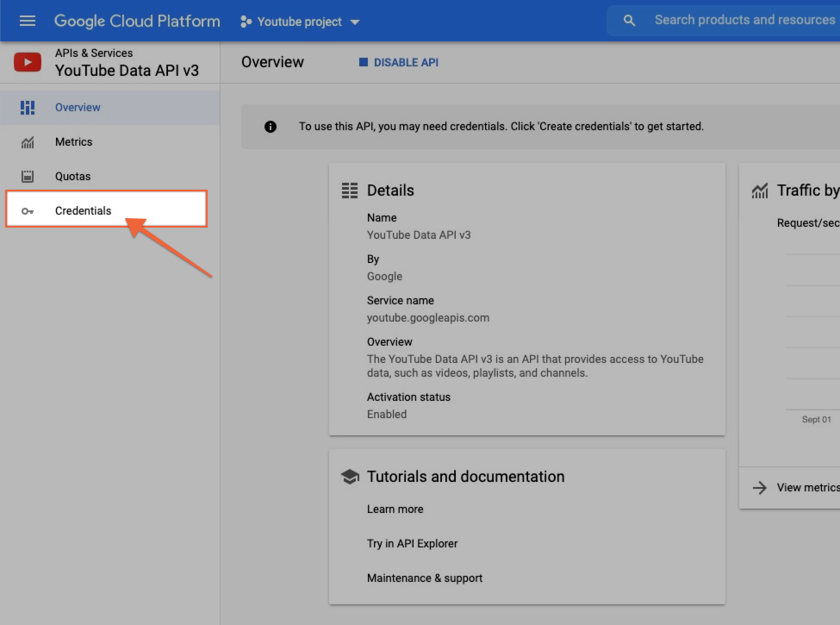Image resolution: width=840 pixels, height=625 pixels.
Task: Click the Credentials key icon
Action: coord(28,211)
